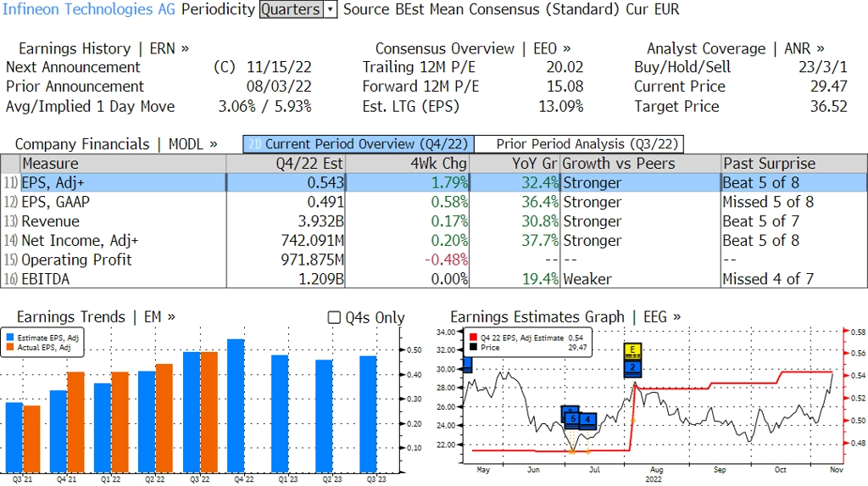
Task: Click the blue event marker labeled 5
Action: (574, 420)
